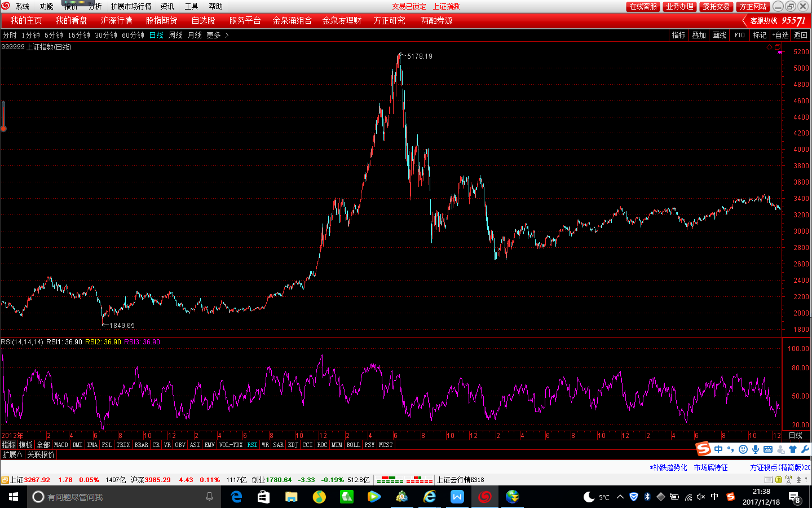
Task: Launch Microsoft Edge from taskbar
Action: click(x=236, y=497)
